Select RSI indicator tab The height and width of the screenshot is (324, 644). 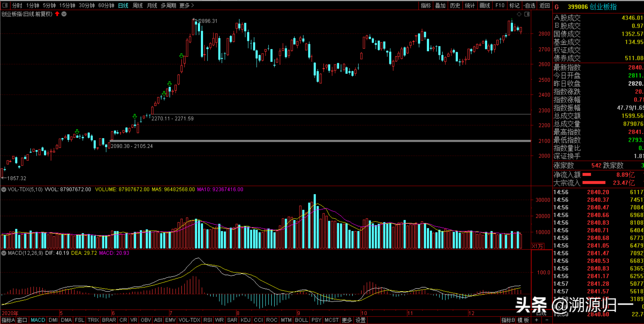(208, 320)
